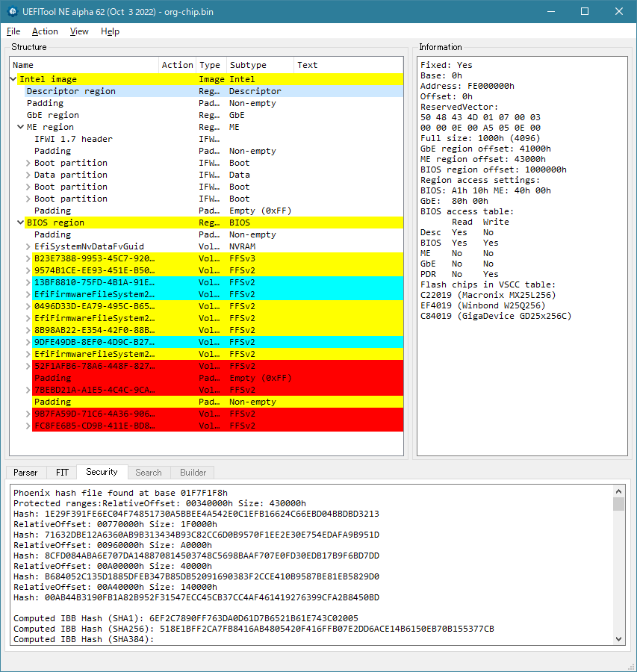Click 'Phoenix hash file found' log line
The height and width of the screenshot is (672, 637).
tap(120, 493)
